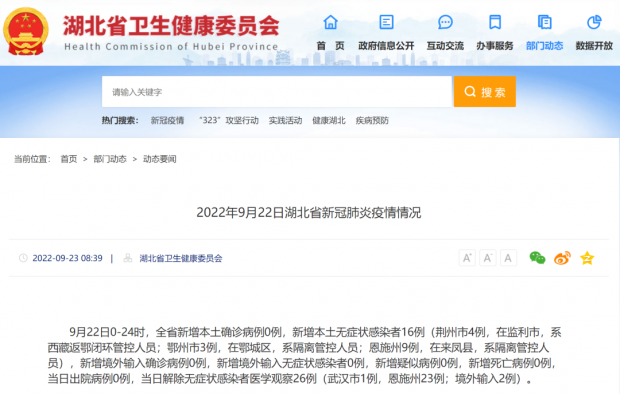
Task: Open the 部门动态 menu item
Action: [x=544, y=46]
